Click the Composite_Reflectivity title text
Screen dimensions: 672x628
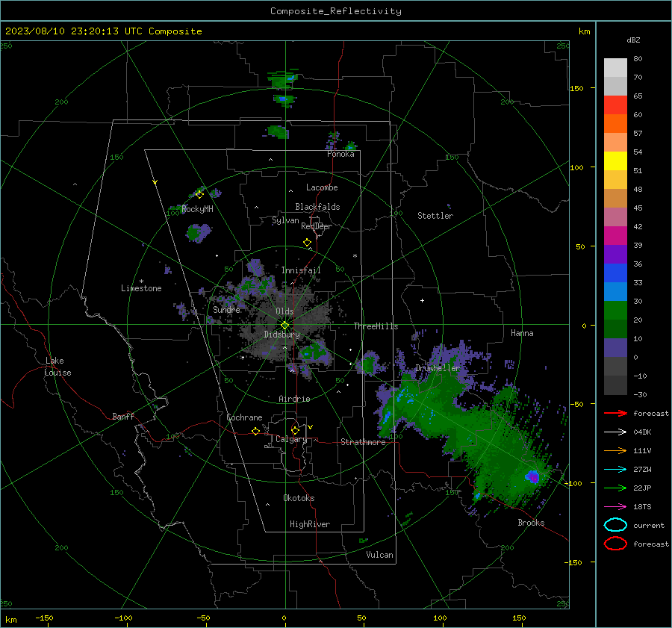(336, 11)
